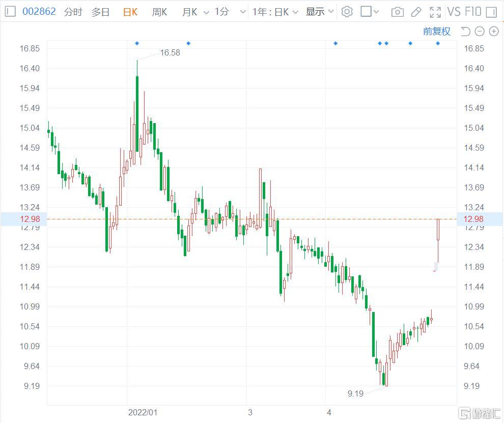Screen dimensions: 504x423
Task: Click the square layout icon
Action: click(x=366, y=12)
